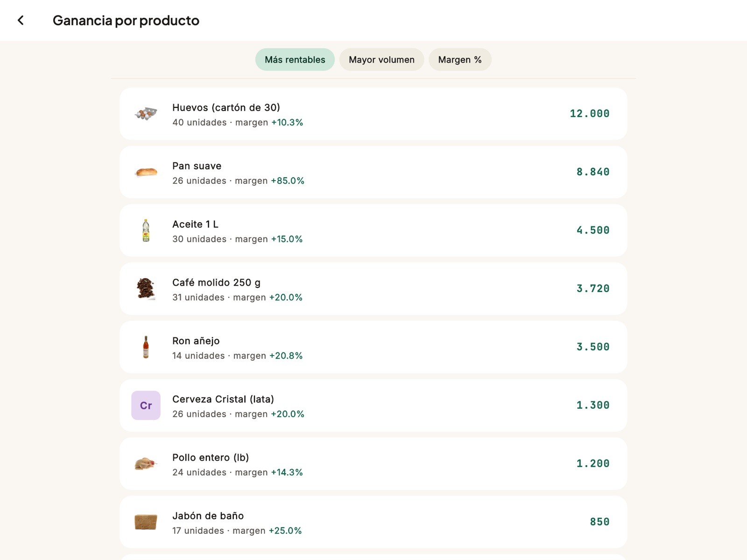Click the 3.720 profit value

(593, 288)
